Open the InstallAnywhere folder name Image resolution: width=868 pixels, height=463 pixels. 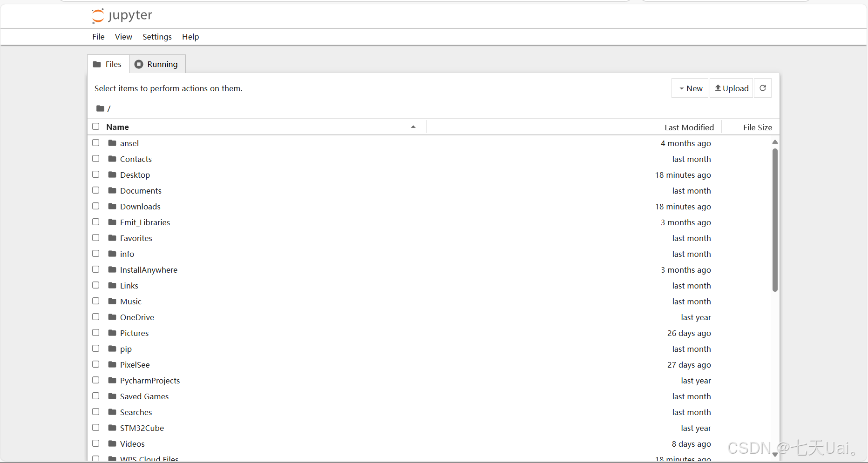[x=149, y=270]
